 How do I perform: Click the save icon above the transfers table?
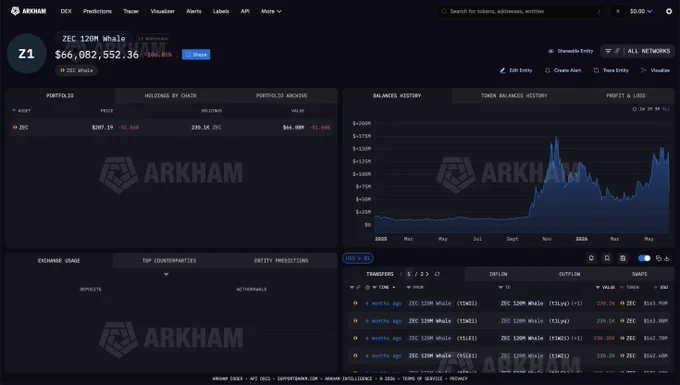coord(623,258)
